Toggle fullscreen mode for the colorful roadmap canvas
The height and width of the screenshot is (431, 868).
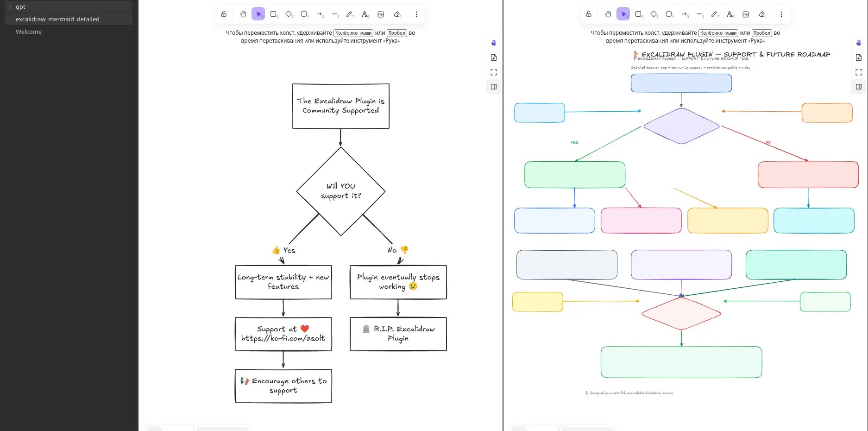click(859, 72)
